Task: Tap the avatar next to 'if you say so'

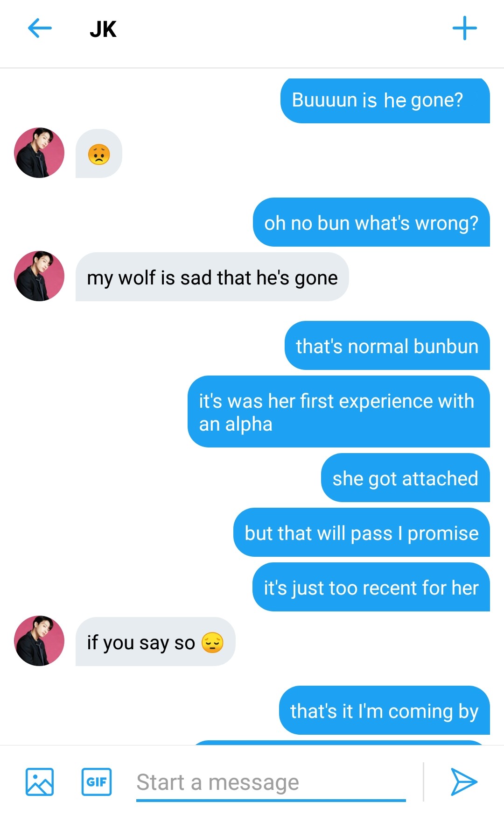Action: [39, 641]
